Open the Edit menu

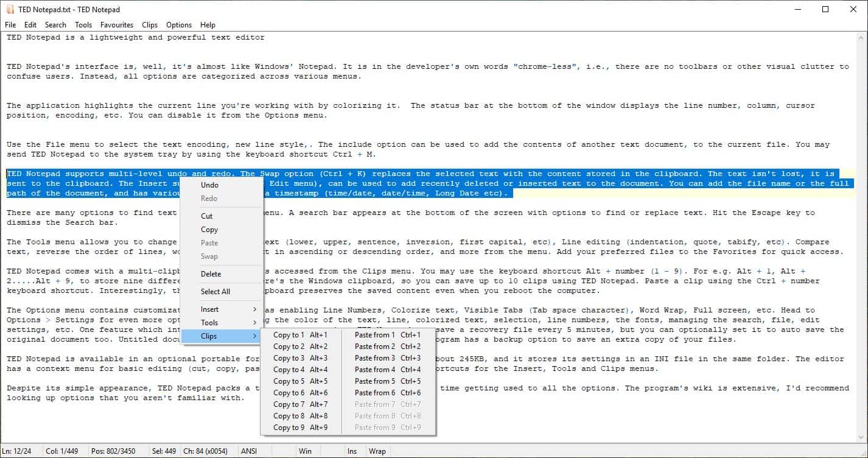30,25
